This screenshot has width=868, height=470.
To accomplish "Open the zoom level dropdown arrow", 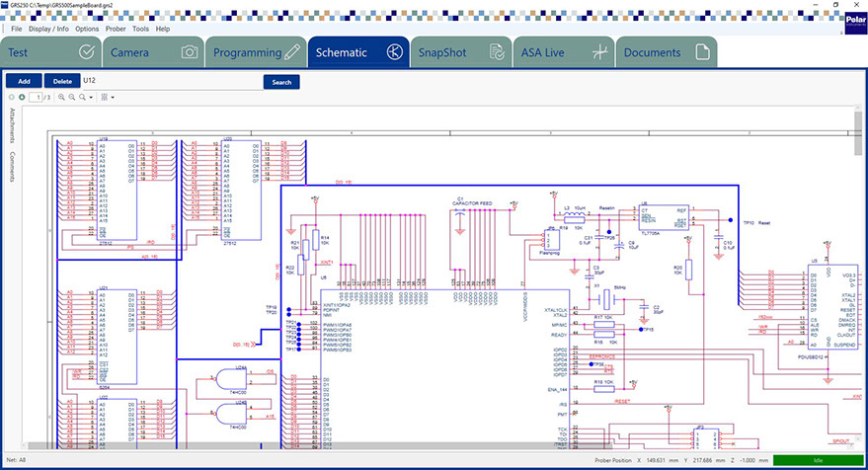I will pyautogui.click(x=92, y=98).
